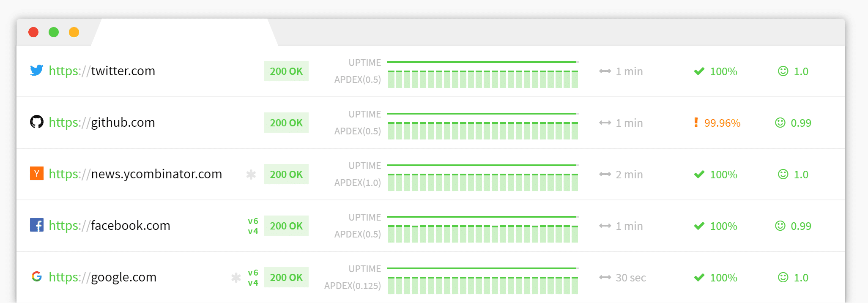868x303 pixels.
Task: Click the orange exclamation warning icon for github.com
Action: [696, 123]
